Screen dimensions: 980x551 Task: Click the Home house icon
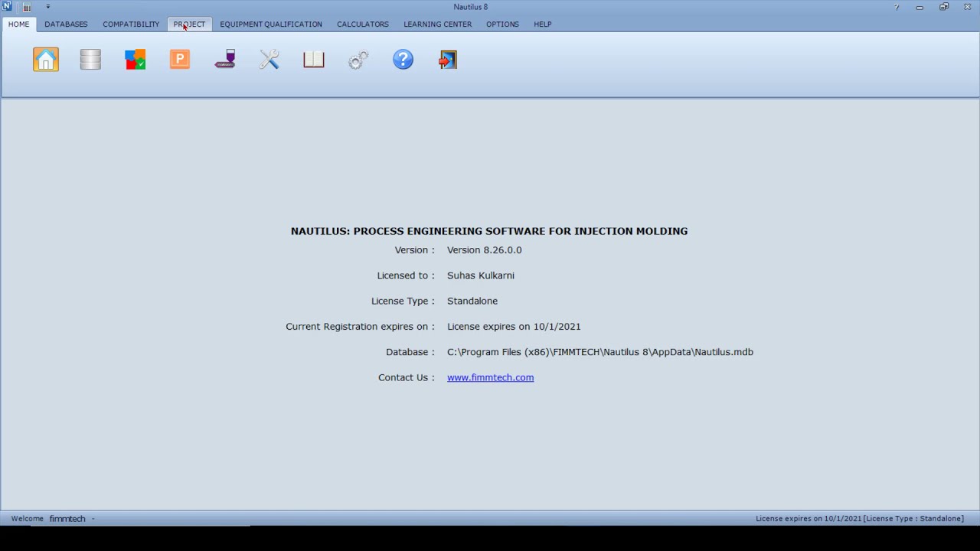46,60
